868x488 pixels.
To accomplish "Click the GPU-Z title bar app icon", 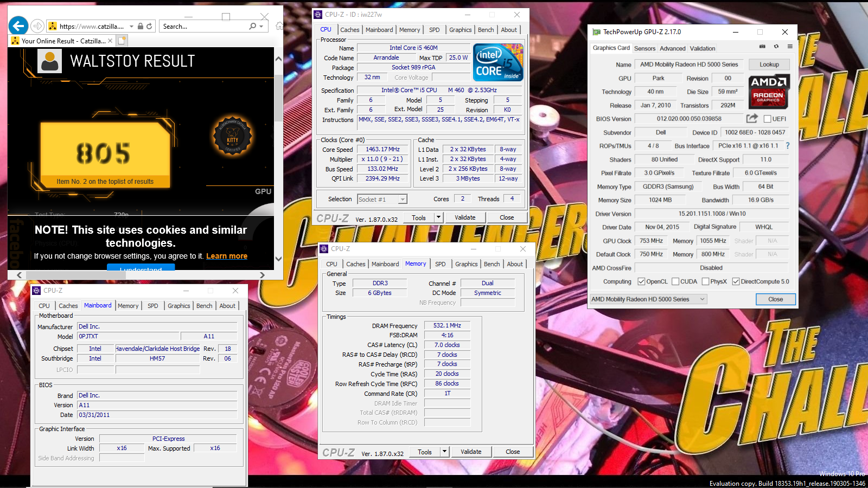I will point(597,32).
